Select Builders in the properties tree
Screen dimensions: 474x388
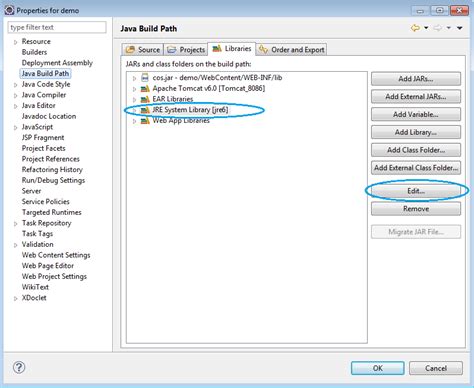(34, 52)
